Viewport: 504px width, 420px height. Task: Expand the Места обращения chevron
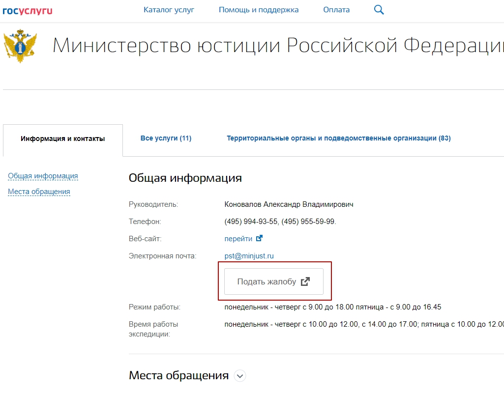(x=239, y=376)
